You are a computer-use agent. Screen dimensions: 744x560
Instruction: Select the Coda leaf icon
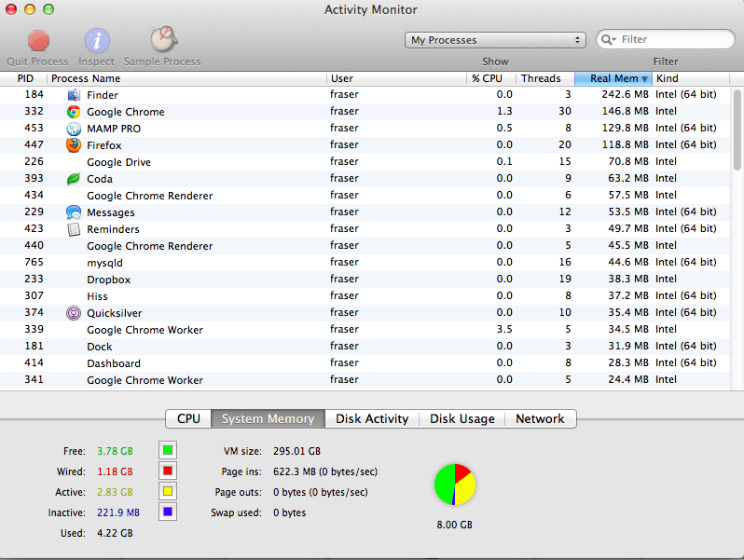point(74,179)
